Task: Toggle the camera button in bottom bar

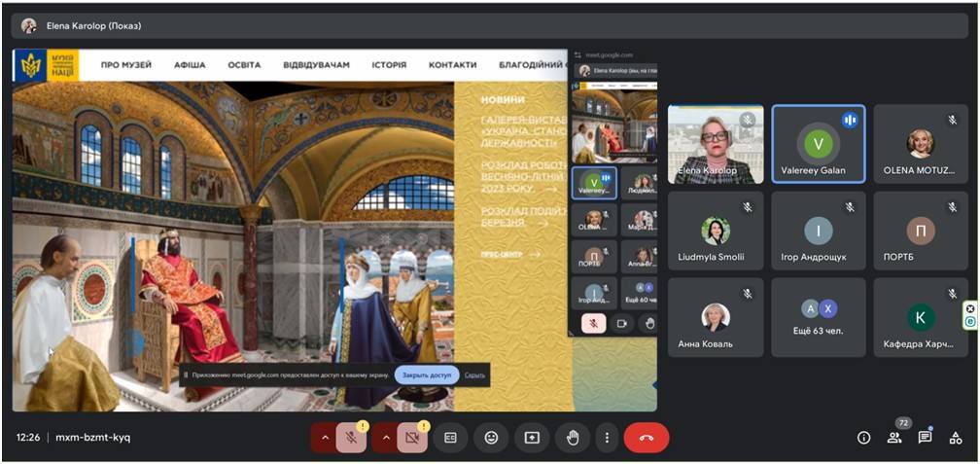Action: (412, 439)
